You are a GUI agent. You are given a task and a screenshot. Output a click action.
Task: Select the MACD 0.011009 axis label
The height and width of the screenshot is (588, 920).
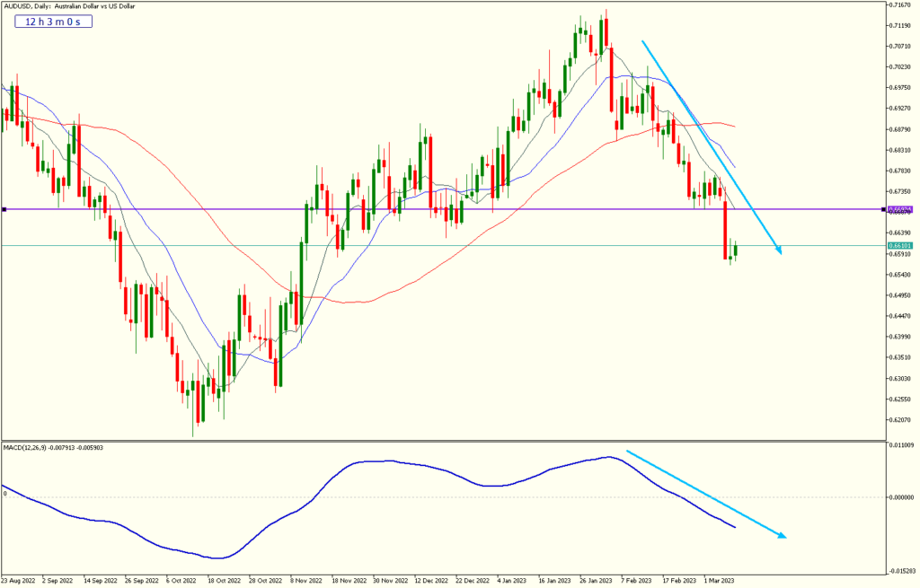point(901,445)
